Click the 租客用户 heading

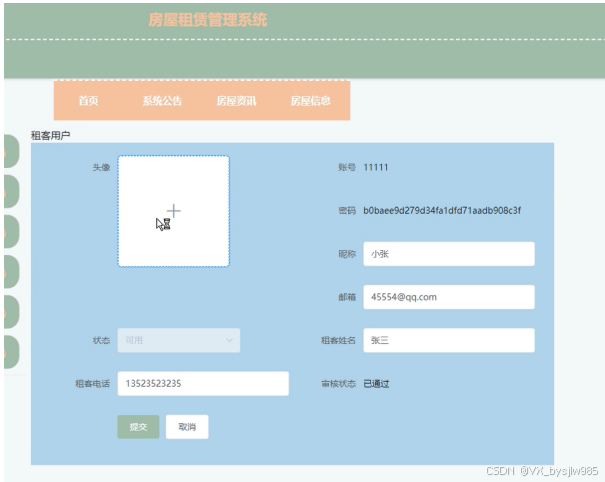(x=51, y=135)
